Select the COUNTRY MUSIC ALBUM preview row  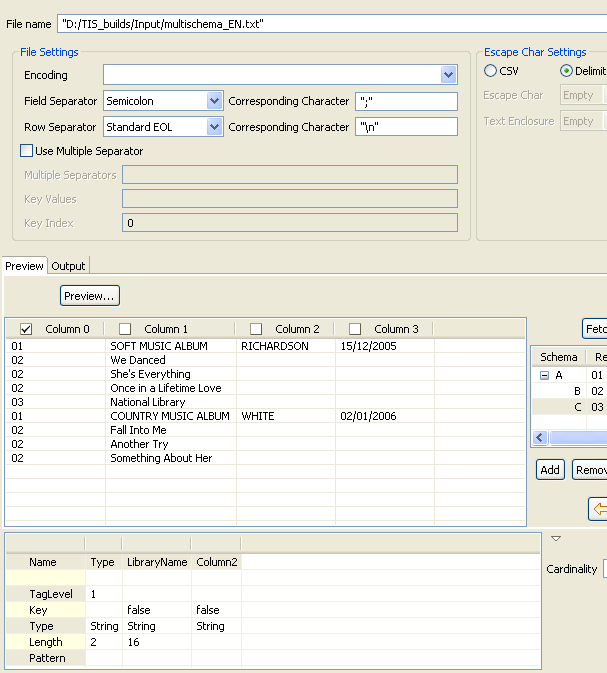point(170,416)
